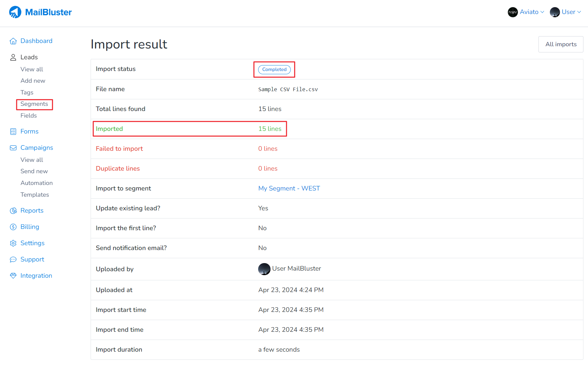Click the uploader avatar beside User MailBluster

coord(264,269)
